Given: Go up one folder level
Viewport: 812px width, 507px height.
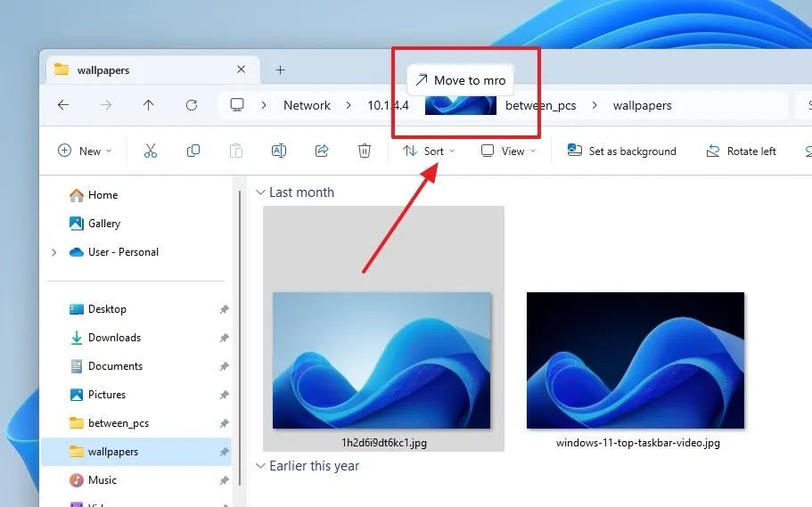Looking at the screenshot, I should point(149,105).
